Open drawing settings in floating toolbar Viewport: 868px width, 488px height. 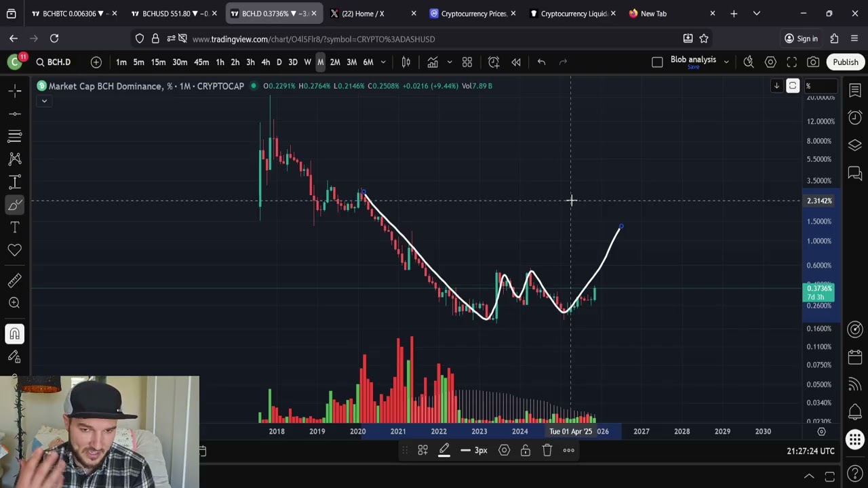coord(504,451)
